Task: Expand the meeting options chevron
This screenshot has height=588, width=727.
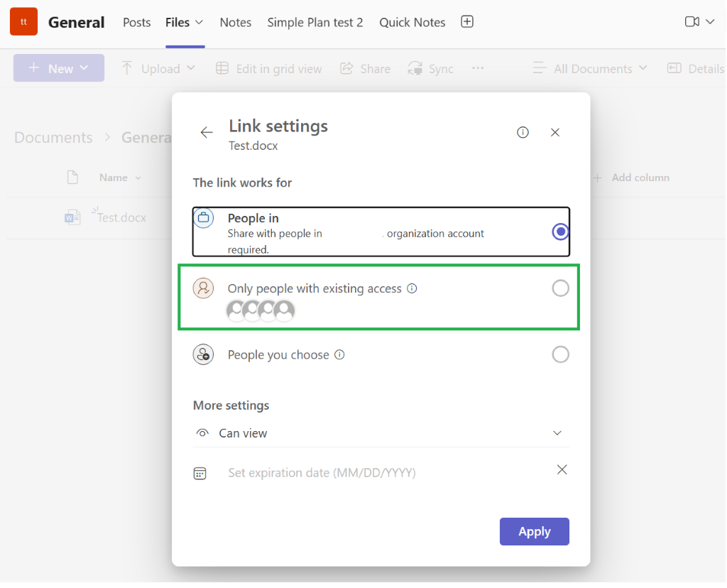Action: (x=710, y=22)
